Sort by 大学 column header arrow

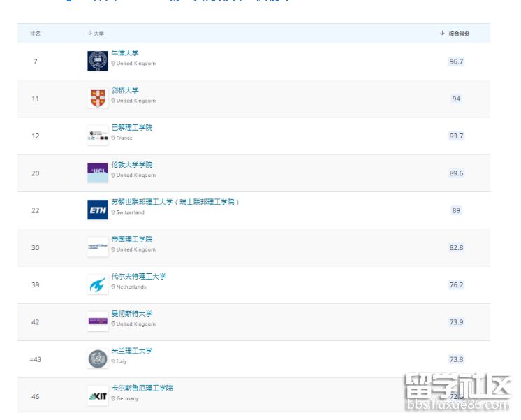pos(90,33)
